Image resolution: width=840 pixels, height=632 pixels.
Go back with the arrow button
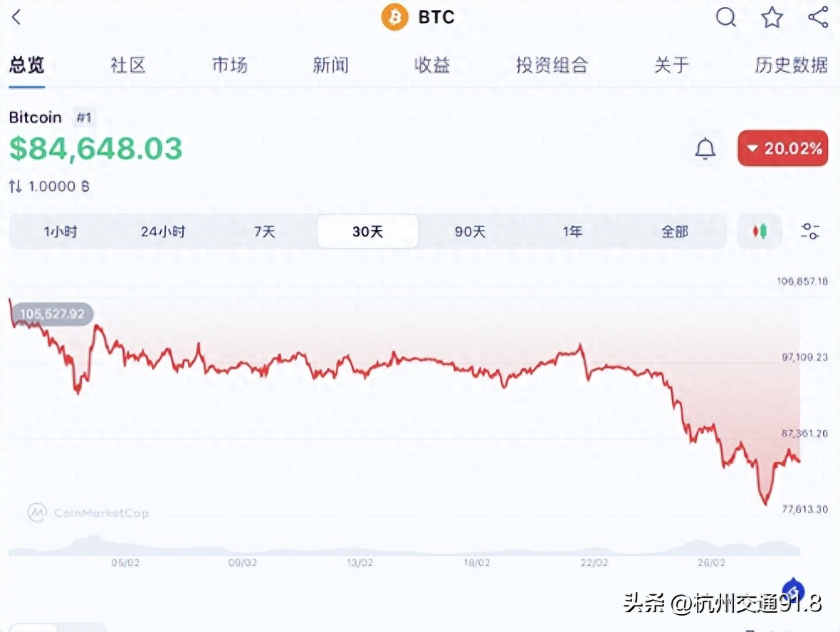point(16,17)
